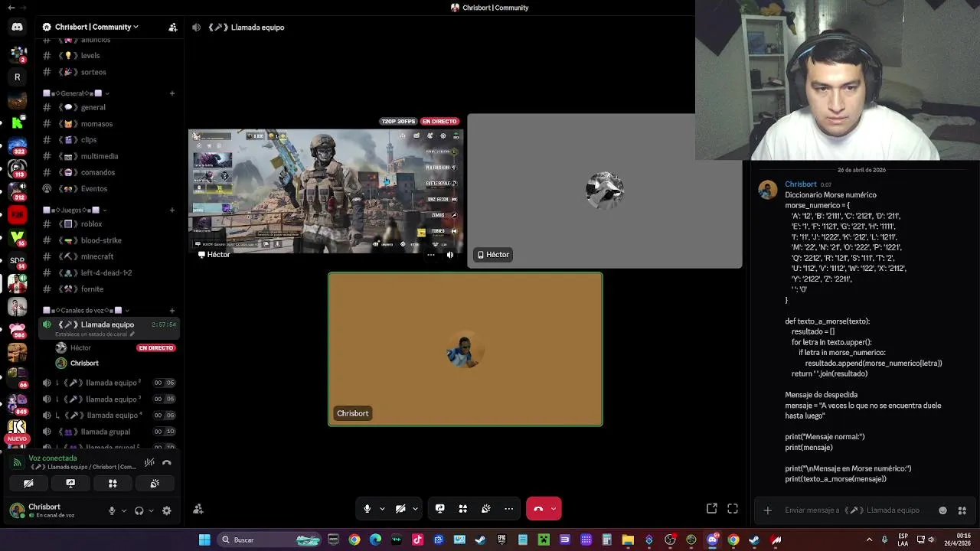Open Google Chrome next to Windows search
Screen dimensions: 980x551
coord(354,540)
